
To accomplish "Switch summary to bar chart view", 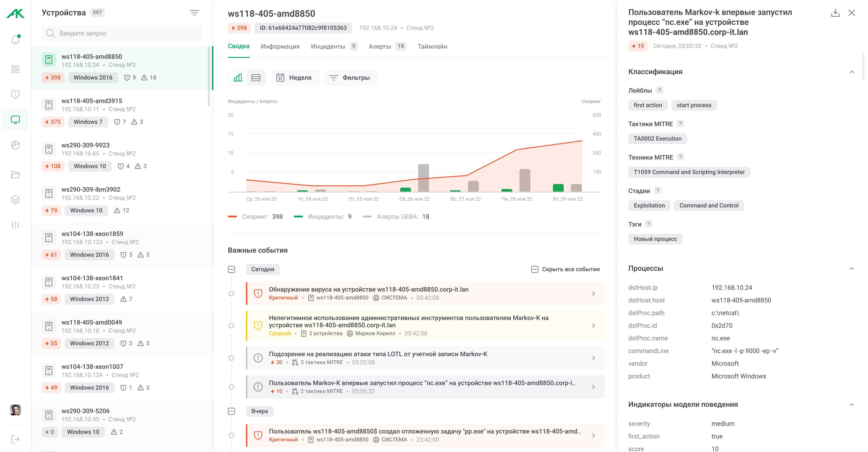I will [238, 78].
